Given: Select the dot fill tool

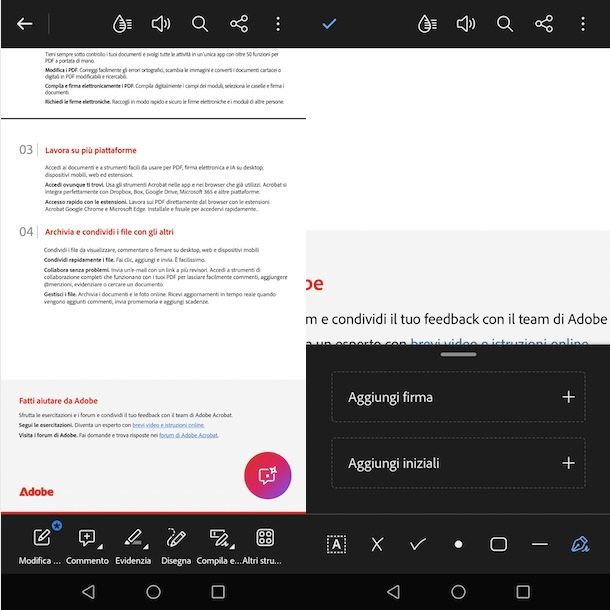Looking at the screenshot, I should [x=458, y=544].
